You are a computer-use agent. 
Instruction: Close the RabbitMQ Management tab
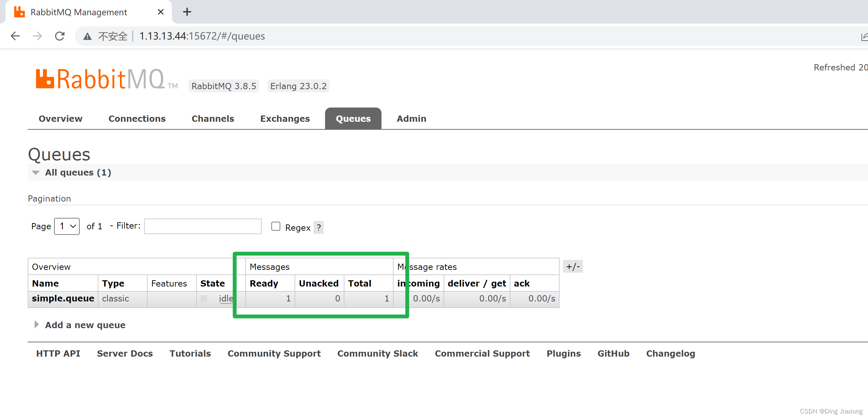tap(160, 12)
